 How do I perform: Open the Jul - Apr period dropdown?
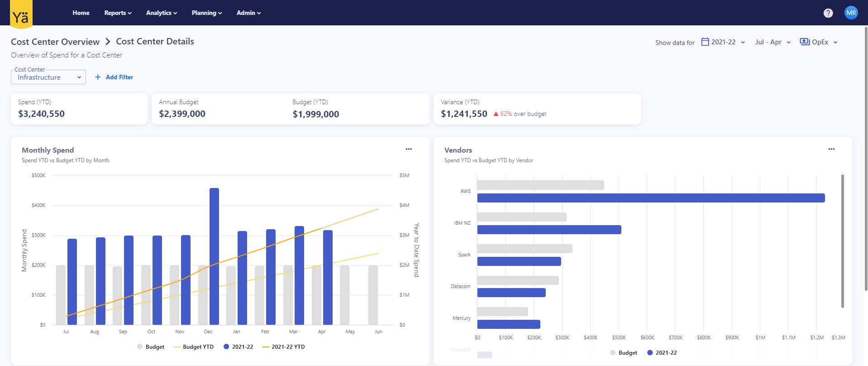pos(773,42)
